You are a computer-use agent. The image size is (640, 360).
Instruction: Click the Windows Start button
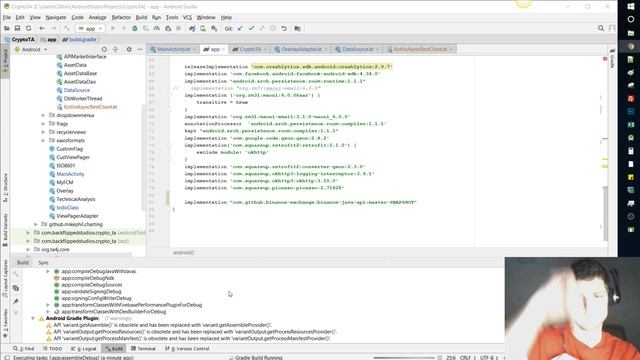tap(631, 6)
